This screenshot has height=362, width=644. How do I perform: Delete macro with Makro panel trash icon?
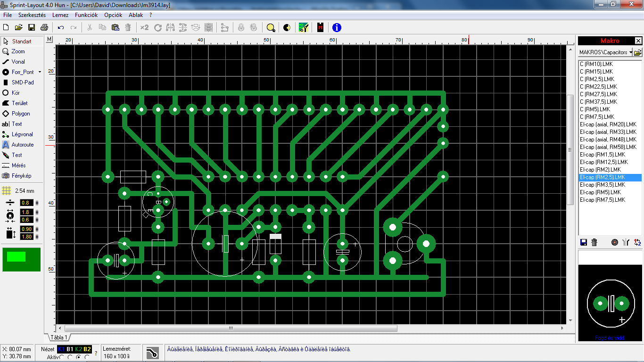pyautogui.click(x=594, y=242)
